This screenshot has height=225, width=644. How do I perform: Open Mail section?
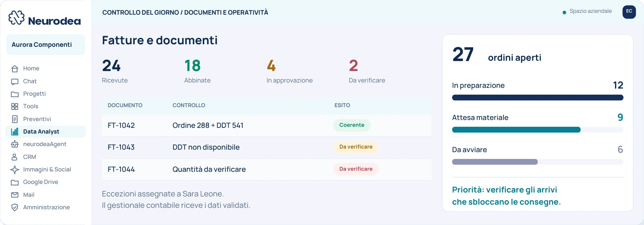coord(46,195)
